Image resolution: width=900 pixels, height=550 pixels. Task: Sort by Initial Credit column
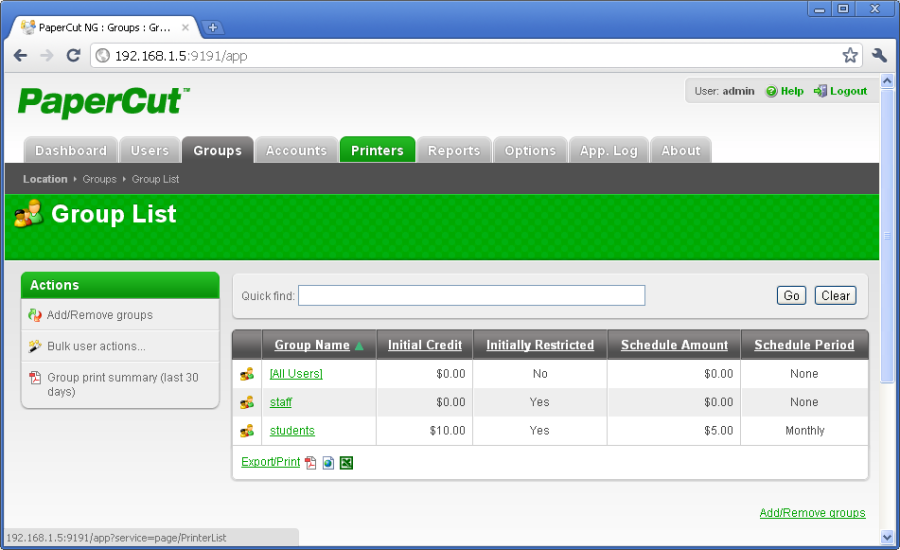click(425, 345)
